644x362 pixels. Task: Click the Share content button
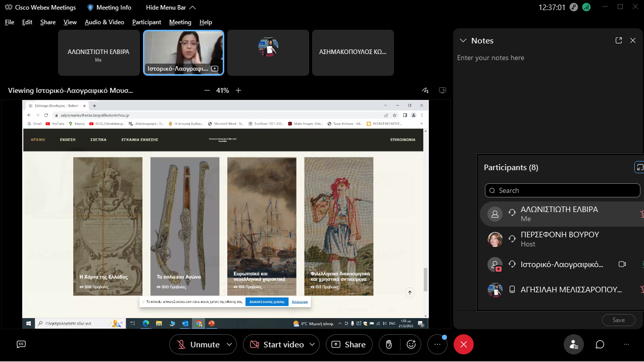[349, 344]
